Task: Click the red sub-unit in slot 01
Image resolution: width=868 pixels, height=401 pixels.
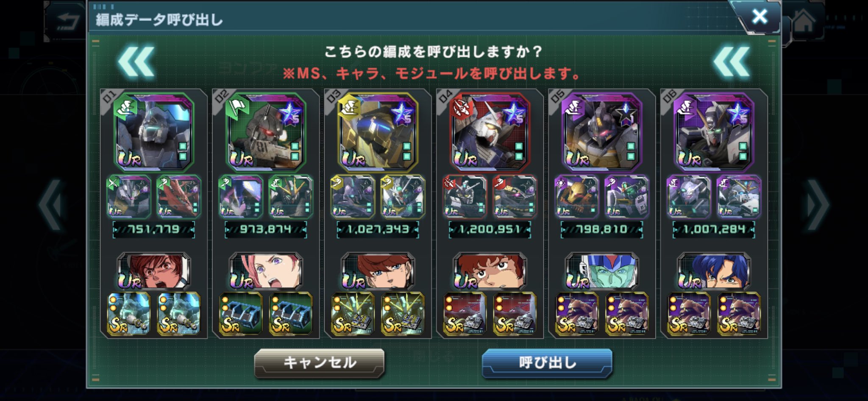Action: 179,197
